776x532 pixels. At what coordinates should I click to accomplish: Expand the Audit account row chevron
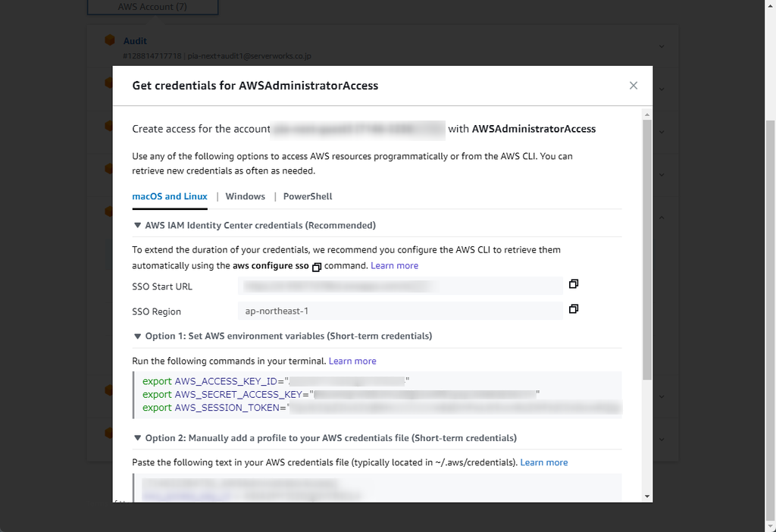662,46
